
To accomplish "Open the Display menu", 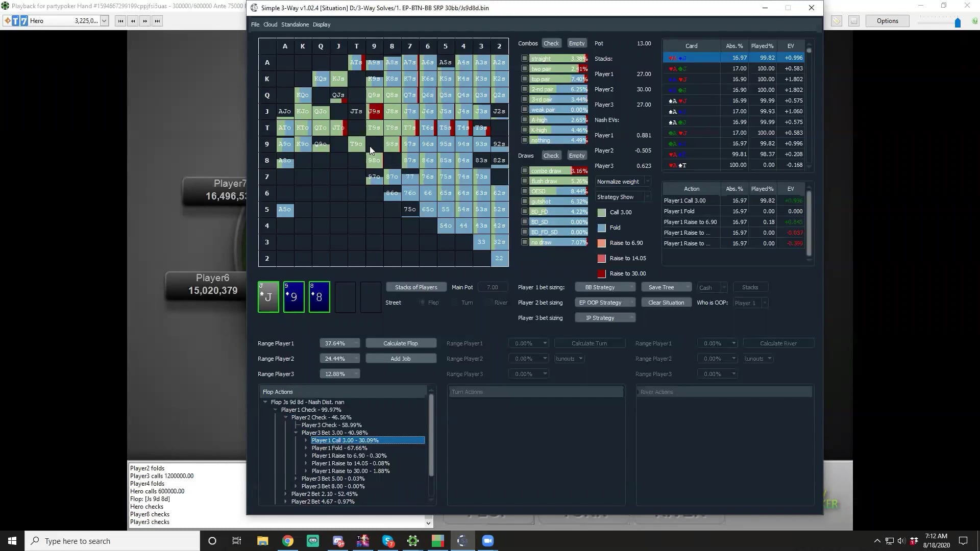I will pos(322,24).
